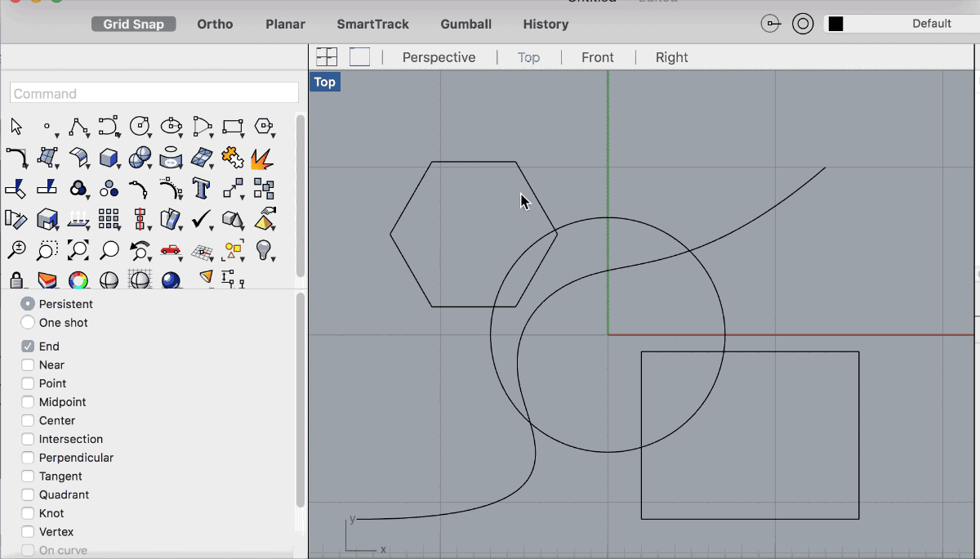The width and height of the screenshot is (980, 559).
Task: Expand the Rectangle tool flyout arrow
Action: click(x=243, y=135)
